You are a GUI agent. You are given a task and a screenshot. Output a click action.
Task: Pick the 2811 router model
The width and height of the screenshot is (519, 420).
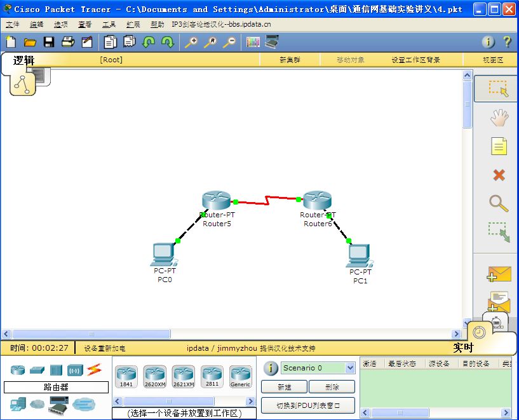(212, 377)
